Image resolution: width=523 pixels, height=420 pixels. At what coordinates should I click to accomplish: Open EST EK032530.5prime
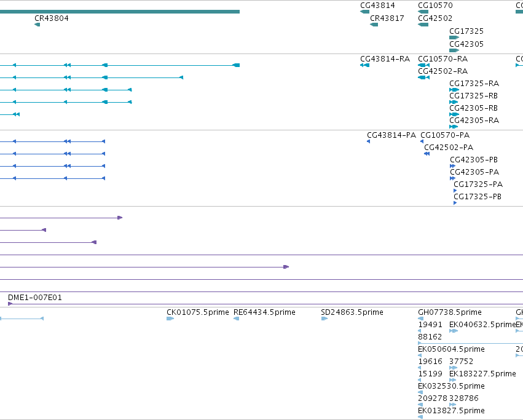pos(420,392)
